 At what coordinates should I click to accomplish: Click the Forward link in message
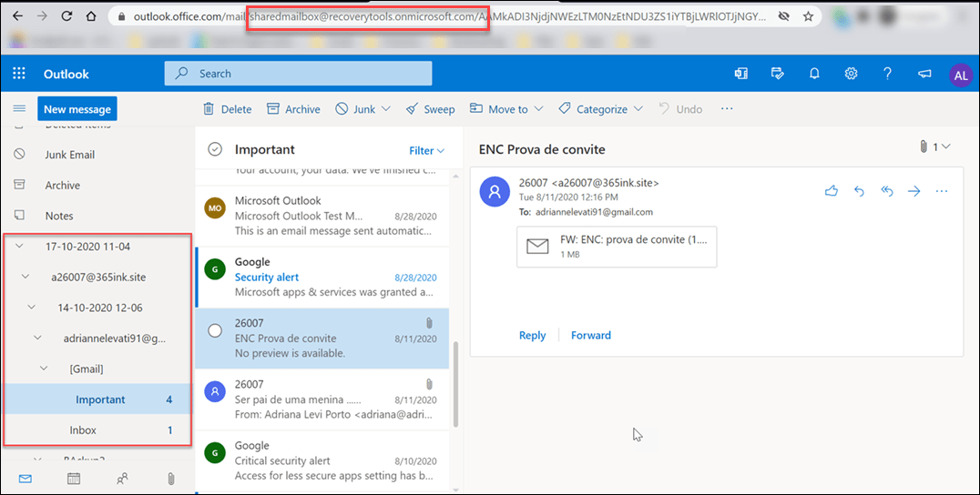pos(590,335)
